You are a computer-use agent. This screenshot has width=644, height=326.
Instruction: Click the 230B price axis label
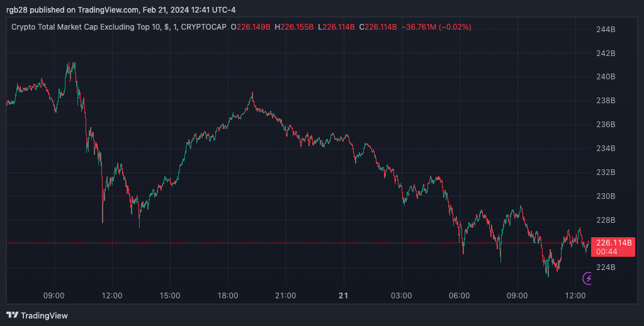pos(605,196)
